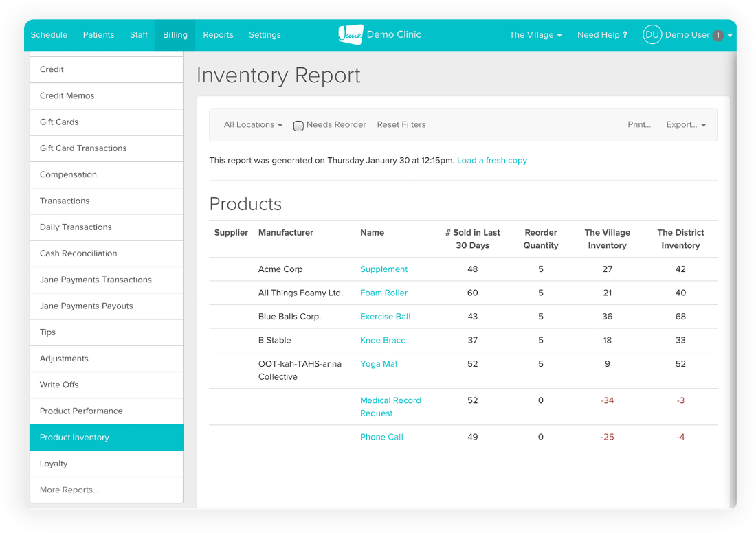Go to the Reports menu
The width and height of the screenshot is (756, 533).
click(218, 35)
